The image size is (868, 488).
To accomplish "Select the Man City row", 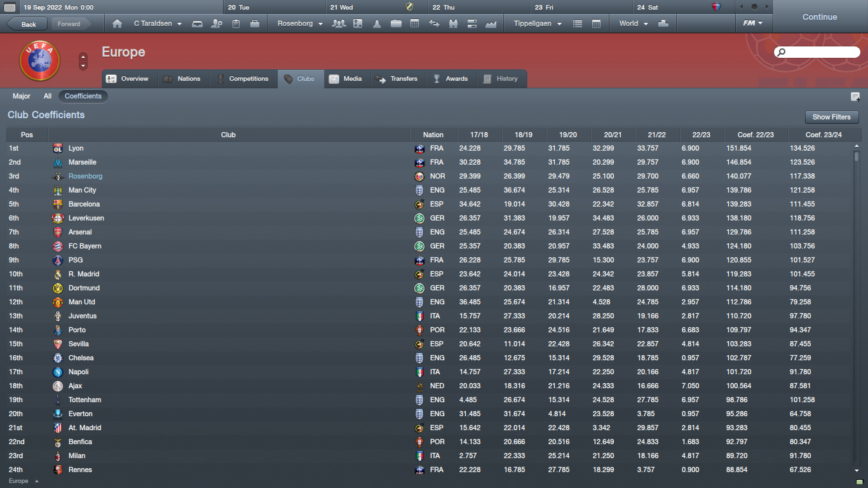I will 430,190.
